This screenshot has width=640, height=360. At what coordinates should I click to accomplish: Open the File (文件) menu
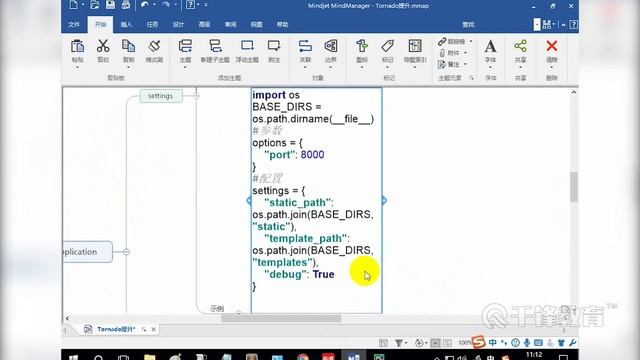point(74,24)
